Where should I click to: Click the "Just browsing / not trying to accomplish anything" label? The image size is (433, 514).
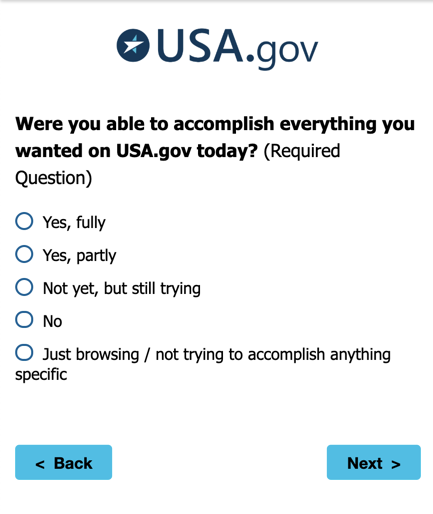click(216, 355)
